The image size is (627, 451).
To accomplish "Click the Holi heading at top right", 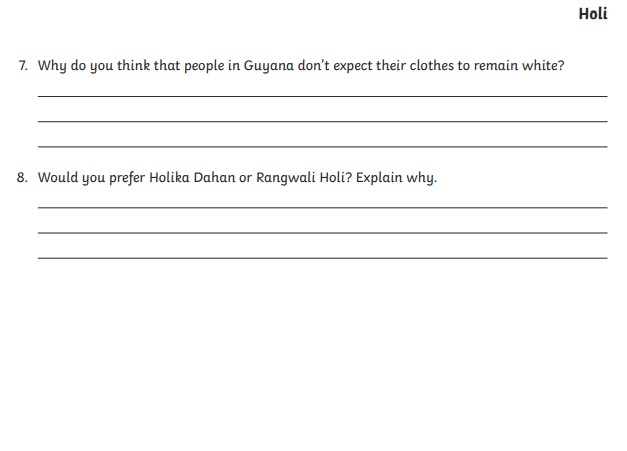I will (592, 14).
